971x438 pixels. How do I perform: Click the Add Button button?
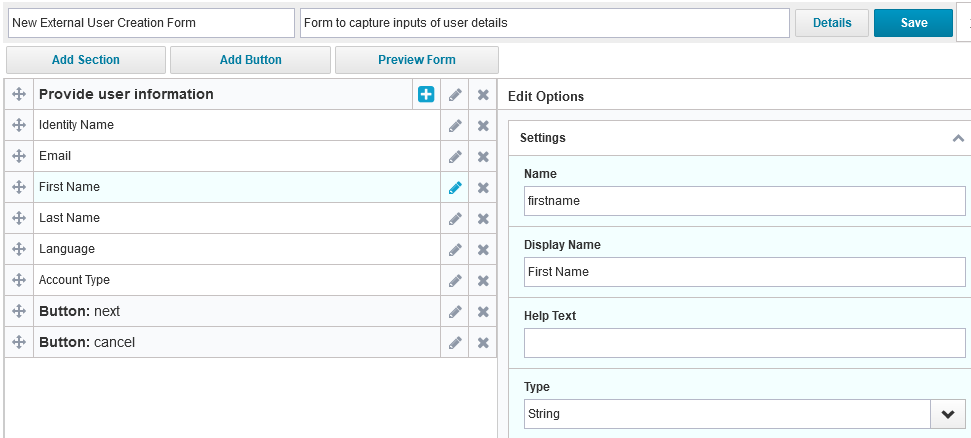coord(250,60)
